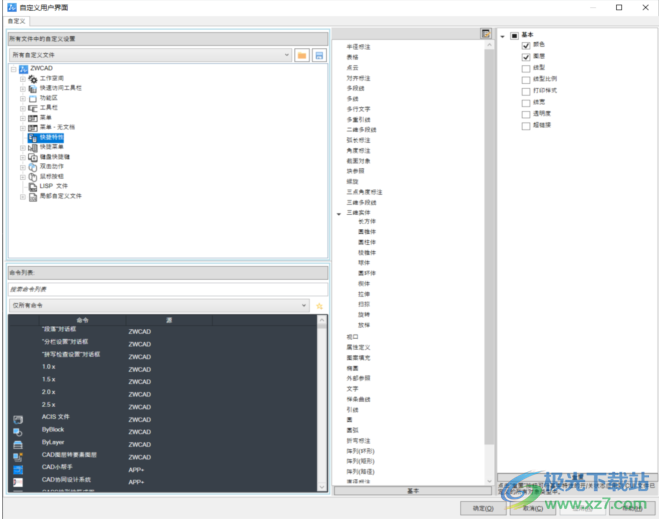Click the highlighted 快捷特性 icon

coord(33,138)
